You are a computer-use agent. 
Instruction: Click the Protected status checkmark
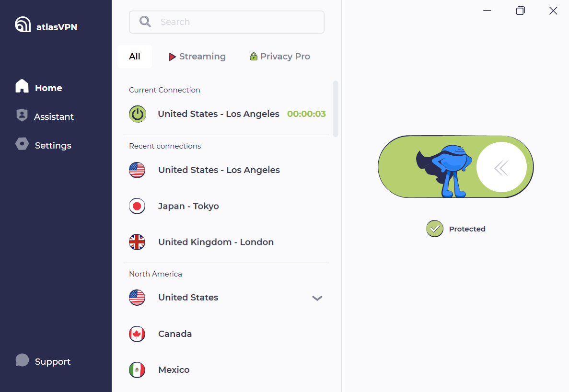(x=435, y=229)
